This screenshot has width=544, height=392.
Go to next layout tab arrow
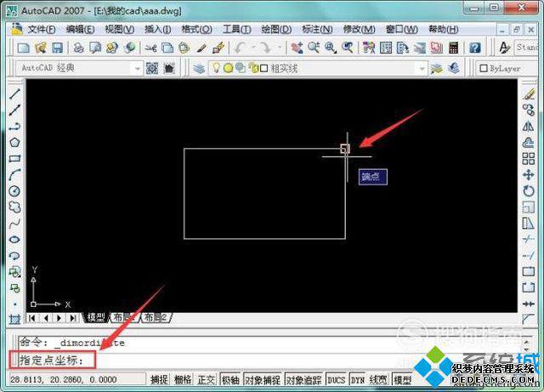[x=59, y=318]
